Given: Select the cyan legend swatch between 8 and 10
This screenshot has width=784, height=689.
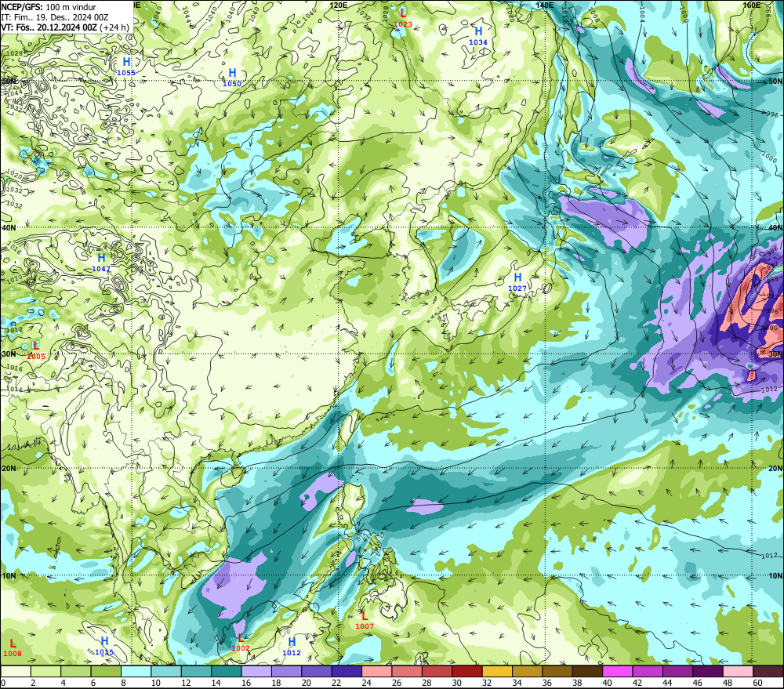Looking at the screenshot, I should tap(136, 671).
